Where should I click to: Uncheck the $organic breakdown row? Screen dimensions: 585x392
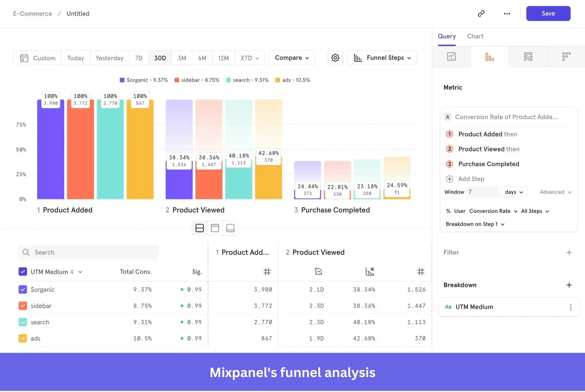[23, 289]
